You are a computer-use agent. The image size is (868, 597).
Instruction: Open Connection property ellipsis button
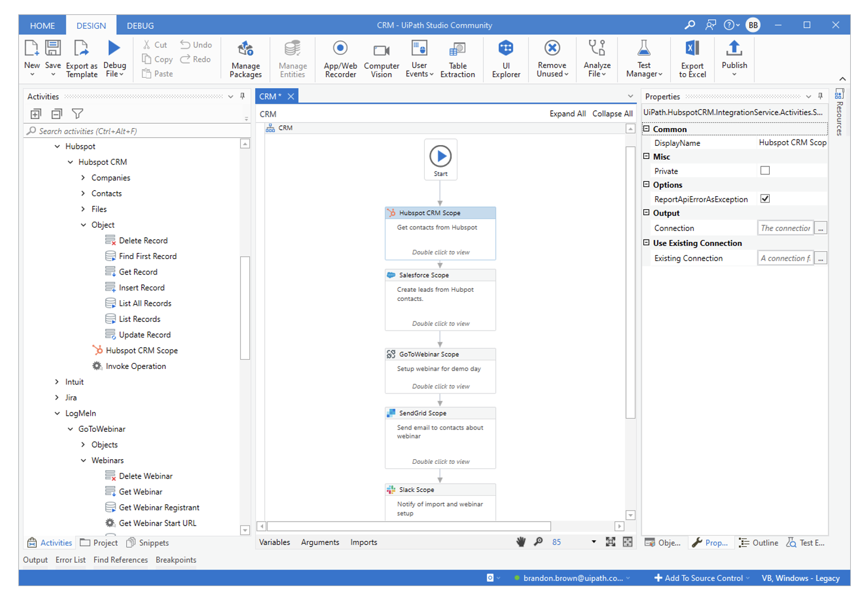point(821,228)
